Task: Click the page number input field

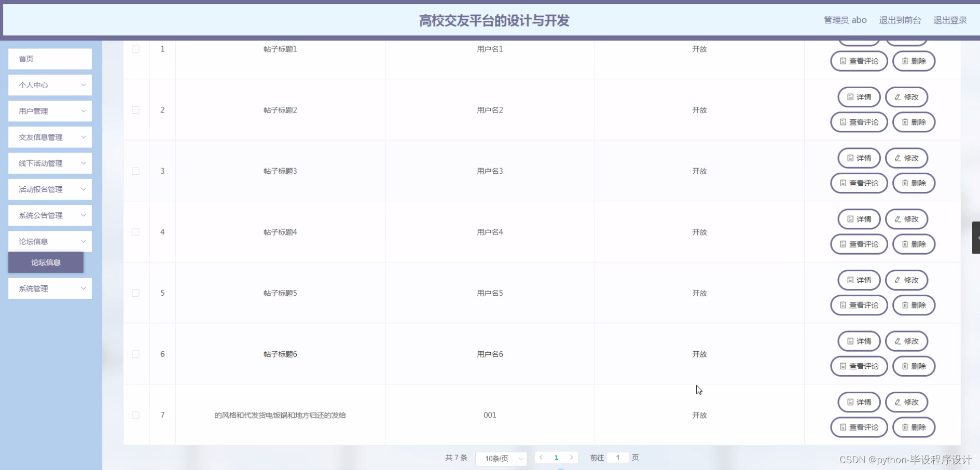Action: point(618,458)
